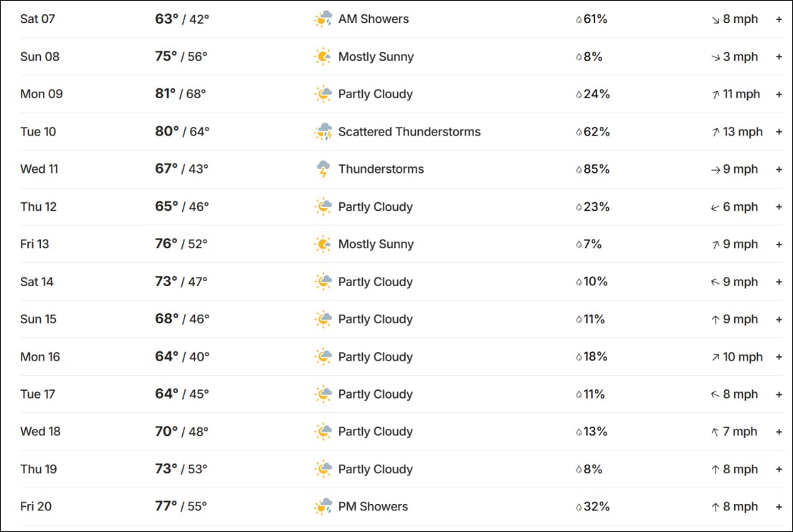Click the raindrop icon next to 85%
Screen dimensions: 793x532
(579, 170)
